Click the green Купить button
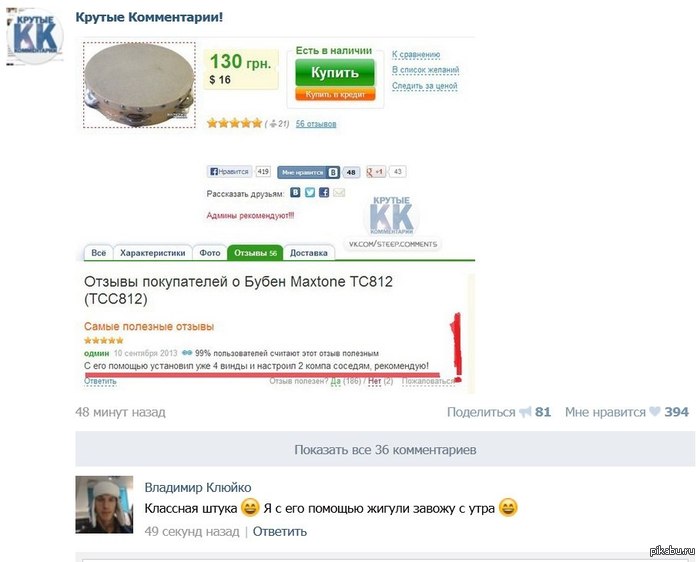This screenshot has width=700, height=562. [335, 72]
